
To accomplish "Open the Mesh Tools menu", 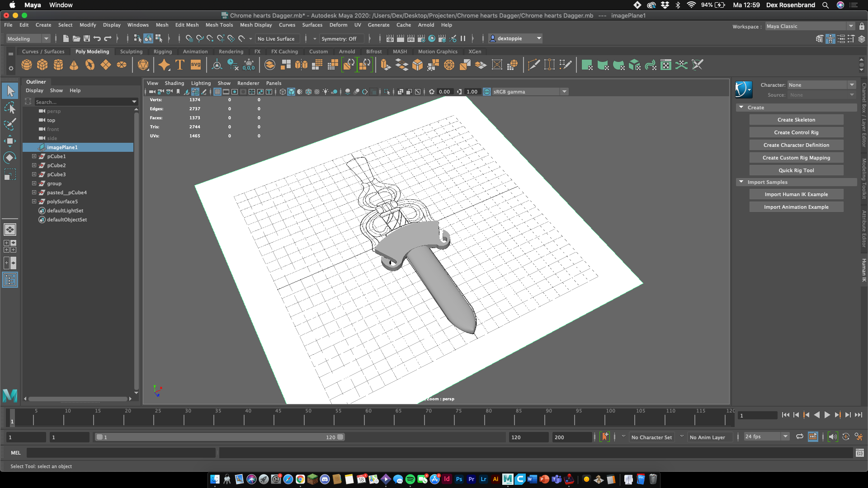I will (219, 25).
